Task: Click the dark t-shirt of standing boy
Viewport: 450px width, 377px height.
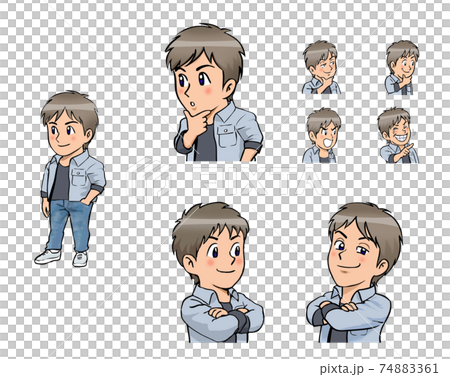Action: click(61, 182)
